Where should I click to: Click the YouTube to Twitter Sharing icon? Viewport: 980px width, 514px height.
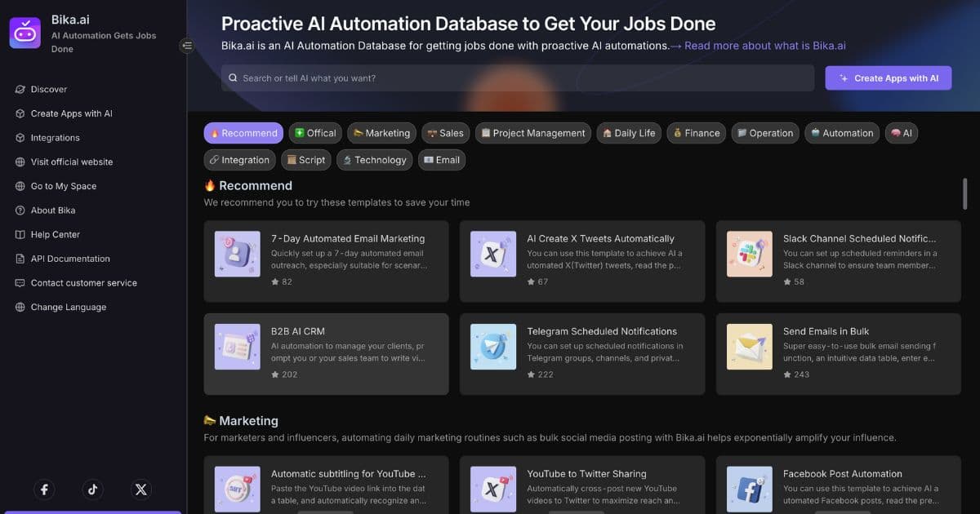(x=493, y=489)
